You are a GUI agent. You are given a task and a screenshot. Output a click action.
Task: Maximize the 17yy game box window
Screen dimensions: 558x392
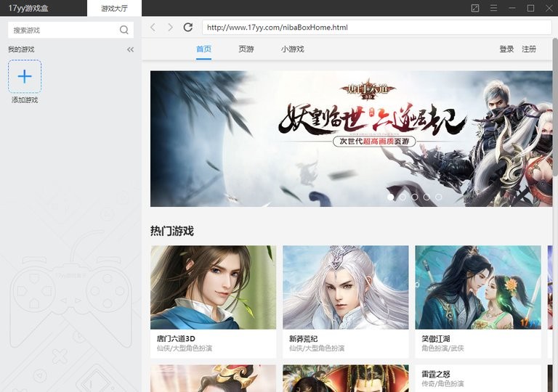(530, 8)
